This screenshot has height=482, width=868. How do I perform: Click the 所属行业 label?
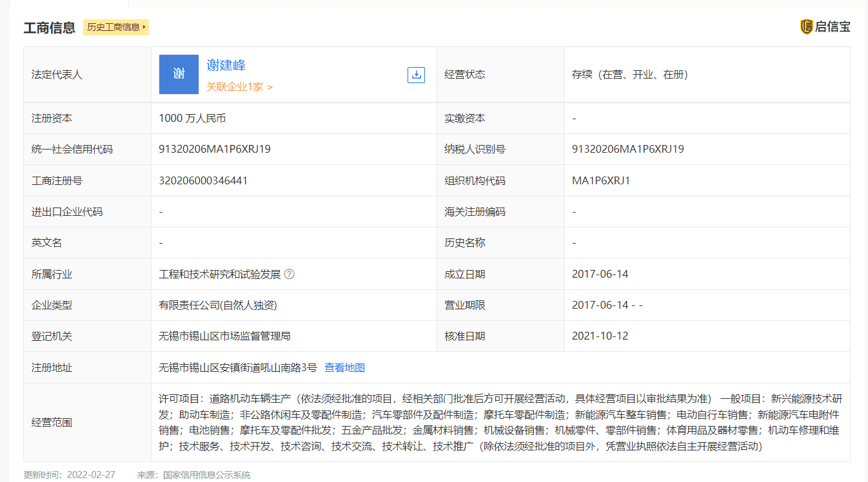(x=52, y=274)
